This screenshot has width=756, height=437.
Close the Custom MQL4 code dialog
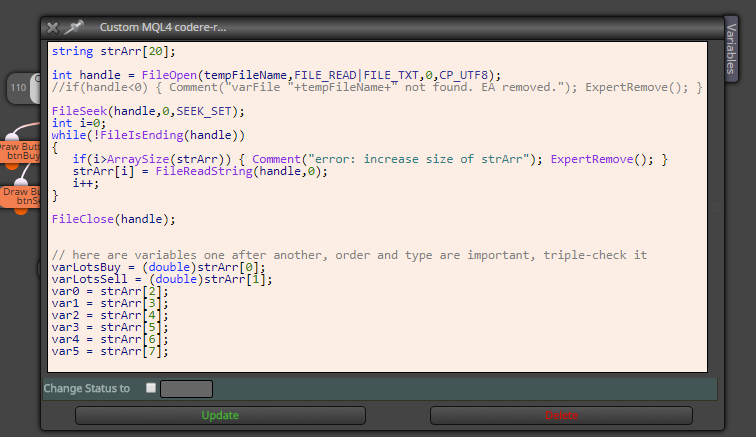[53, 28]
